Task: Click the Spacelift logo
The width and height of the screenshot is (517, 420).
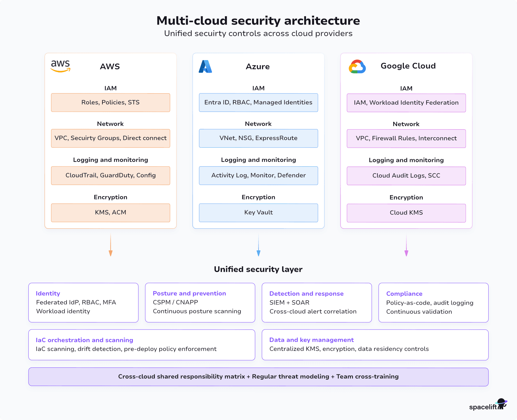Action: coord(488,404)
